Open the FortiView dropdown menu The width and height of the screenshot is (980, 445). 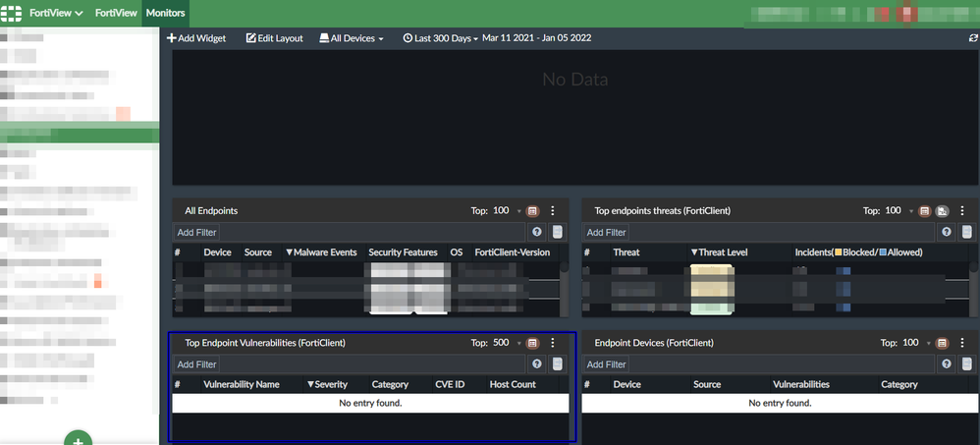pos(56,13)
